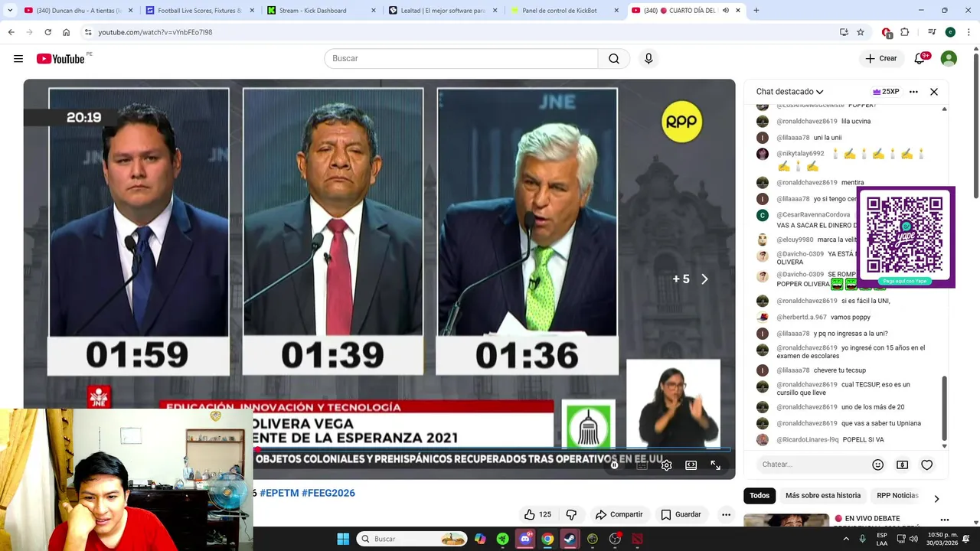Open the browser home page
This screenshot has height=551, width=980.
coord(66,32)
